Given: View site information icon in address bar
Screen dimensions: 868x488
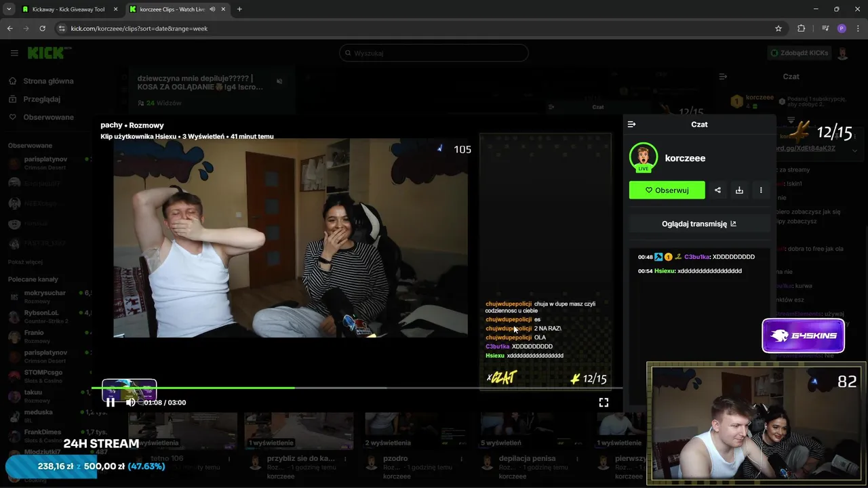Looking at the screenshot, I should (62, 28).
